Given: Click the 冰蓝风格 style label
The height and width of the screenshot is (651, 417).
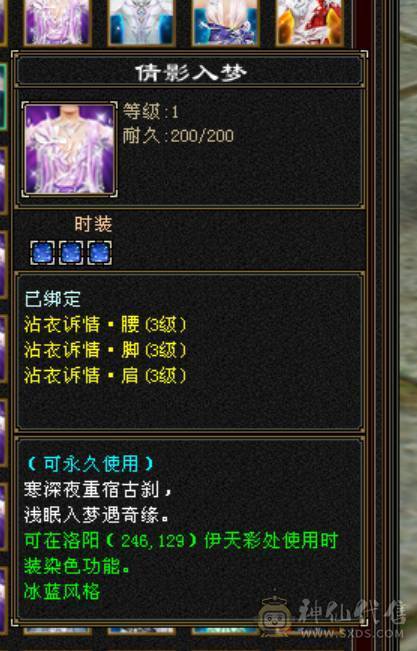Looking at the screenshot, I should [62, 591].
